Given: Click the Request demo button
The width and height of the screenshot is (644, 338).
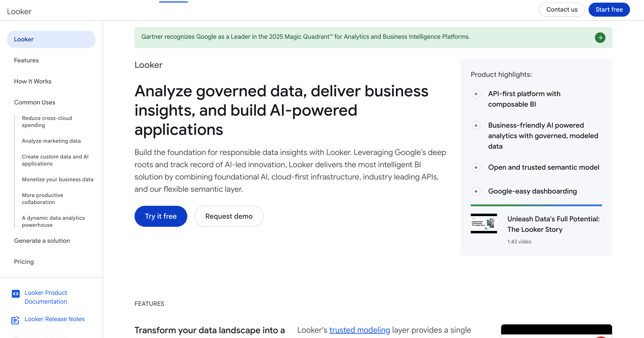Looking at the screenshot, I should click(x=229, y=216).
